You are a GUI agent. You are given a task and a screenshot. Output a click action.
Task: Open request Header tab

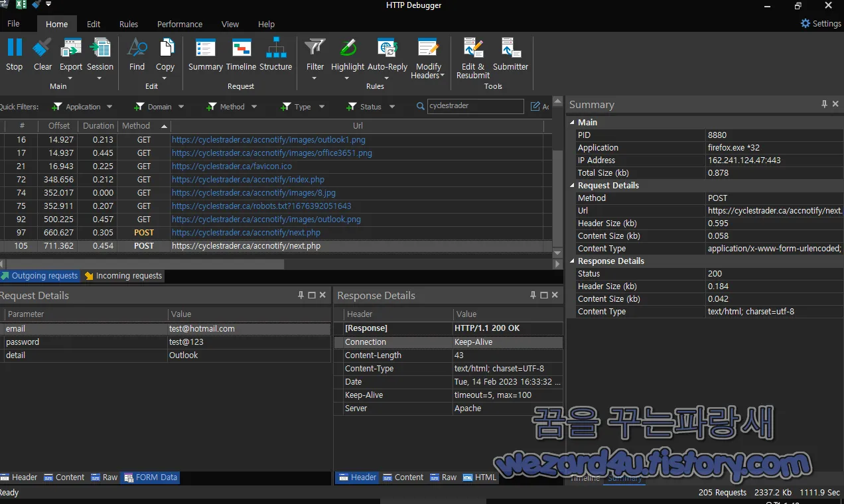[x=19, y=477]
